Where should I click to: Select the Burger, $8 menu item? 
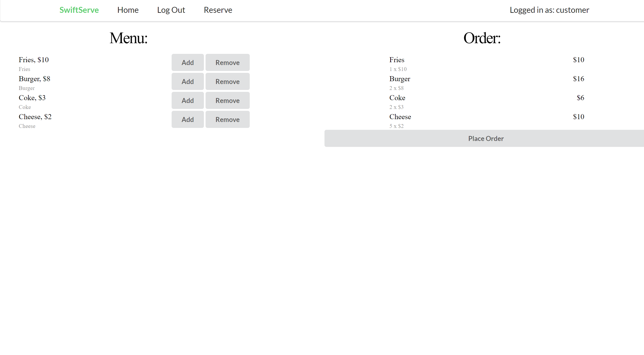click(34, 79)
